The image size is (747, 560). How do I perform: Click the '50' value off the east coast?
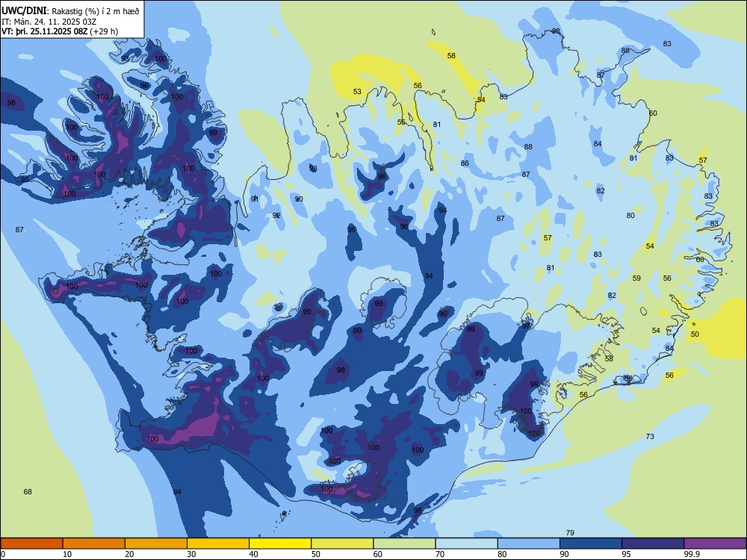[x=695, y=334]
